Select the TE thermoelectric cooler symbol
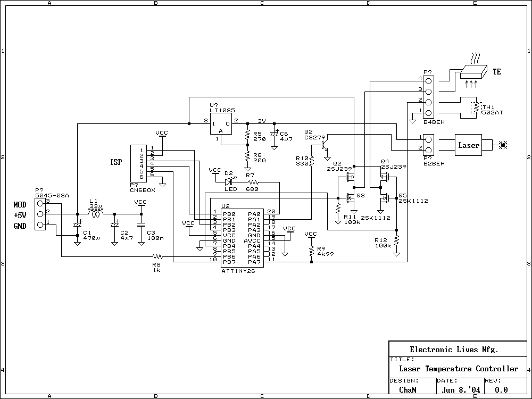Screen dimensions: 532x399 tap(474, 72)
